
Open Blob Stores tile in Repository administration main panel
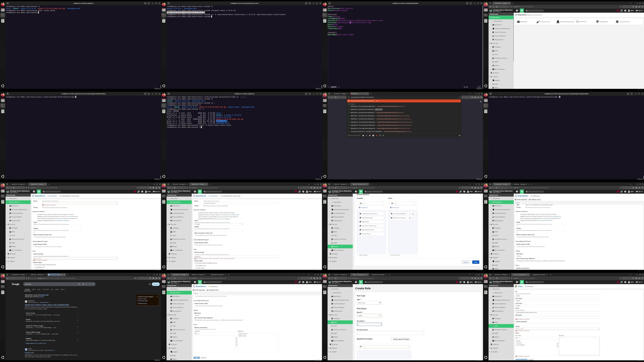pyautogui.click(x=522, y=22)
